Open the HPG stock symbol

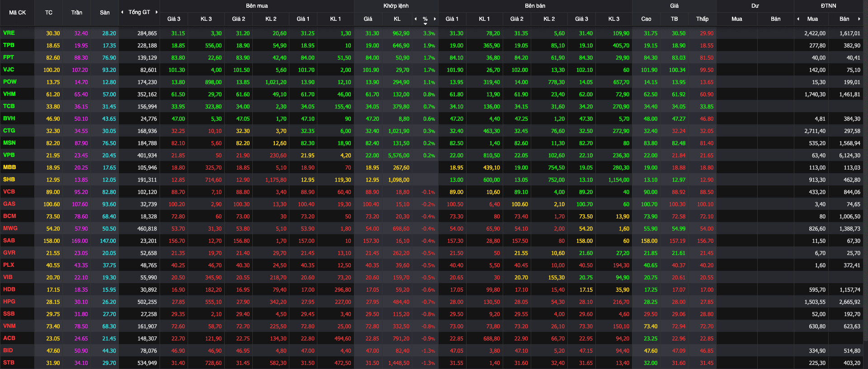pyautogui.click(x=9, y=302)
